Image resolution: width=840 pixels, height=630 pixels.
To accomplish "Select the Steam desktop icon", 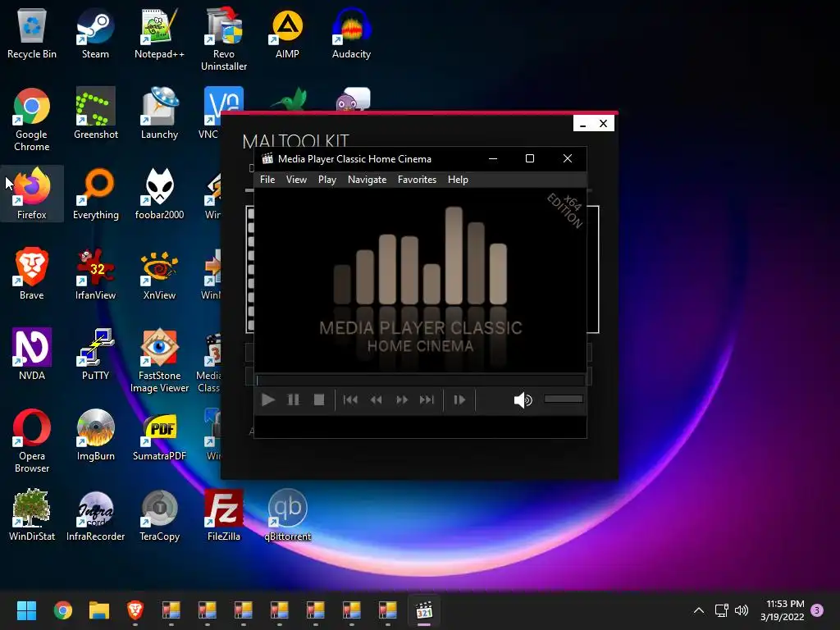I will click(x=95, y=33).
